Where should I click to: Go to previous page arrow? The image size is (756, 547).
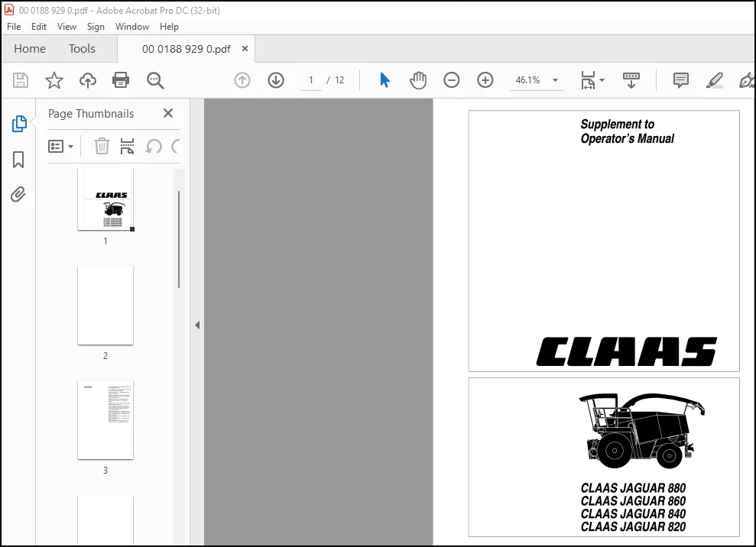pyautogui.click(x=242, y=80)
